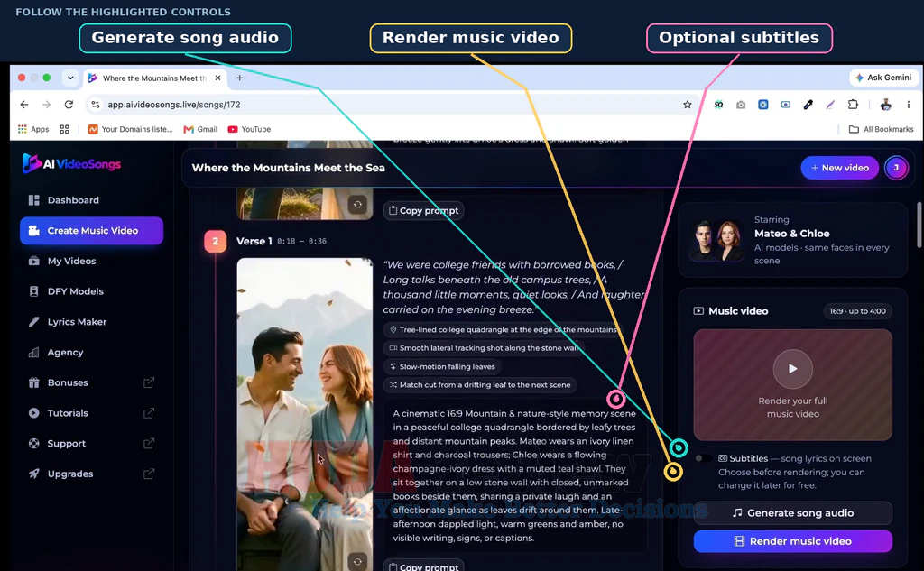Screen dimensions: 924x571
Task: Open the tab search dropdown arrow
Action: 70,78
